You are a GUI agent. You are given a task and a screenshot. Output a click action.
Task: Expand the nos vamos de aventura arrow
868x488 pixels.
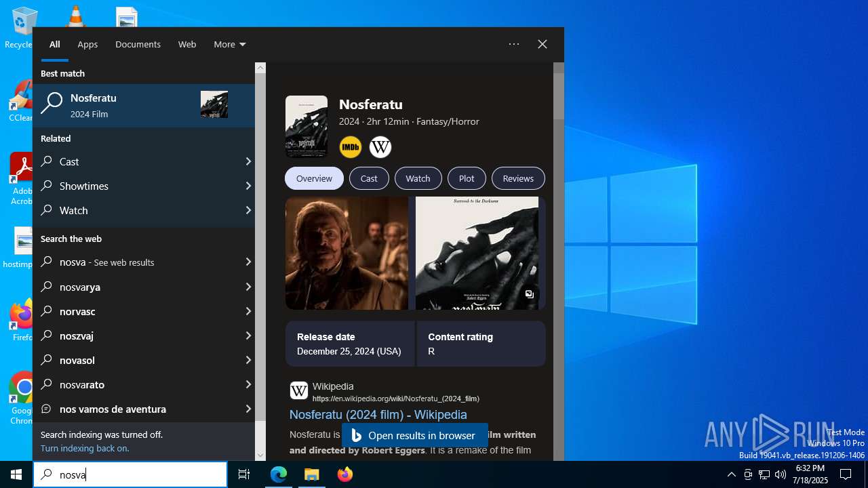click(248, 409)
